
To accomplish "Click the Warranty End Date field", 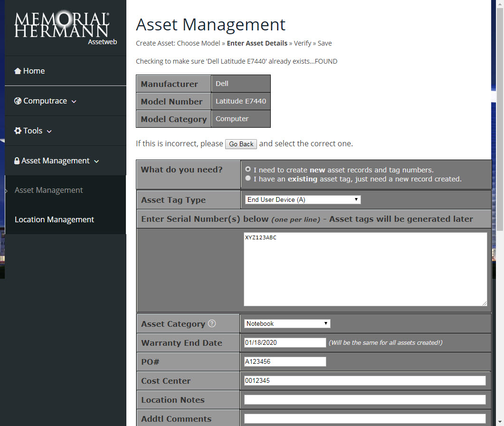I will (x=285, y=342).
